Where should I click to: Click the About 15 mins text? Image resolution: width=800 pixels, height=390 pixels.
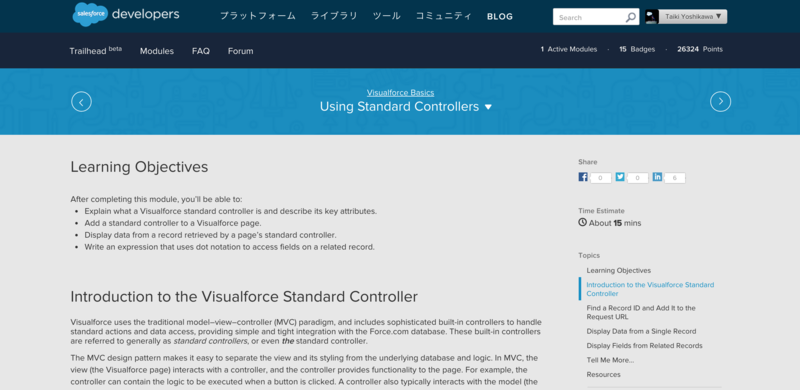(615, 223)
